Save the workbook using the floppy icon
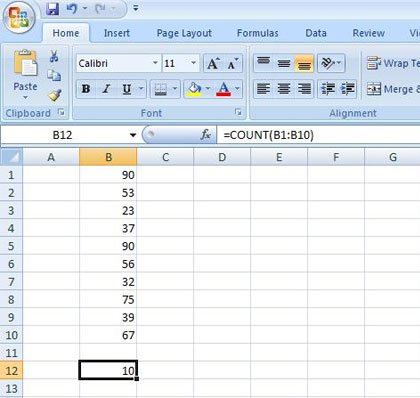This screenshot has height=398, width=420. pos(52,9)
